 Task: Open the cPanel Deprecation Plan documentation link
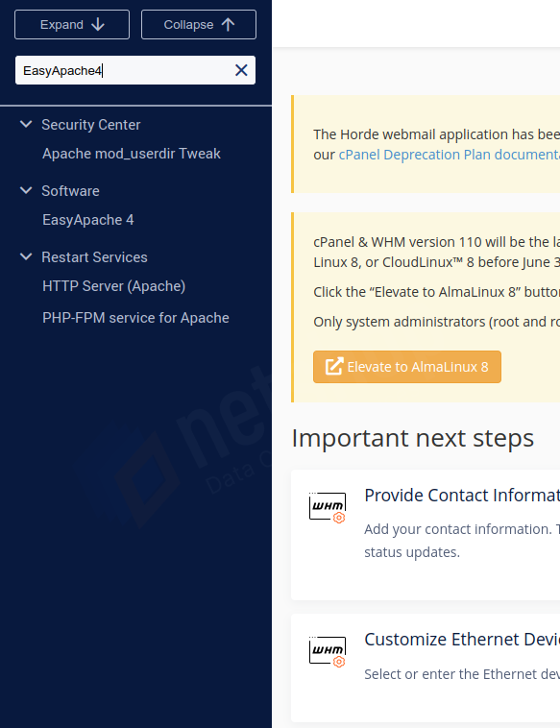pos(449,155)
